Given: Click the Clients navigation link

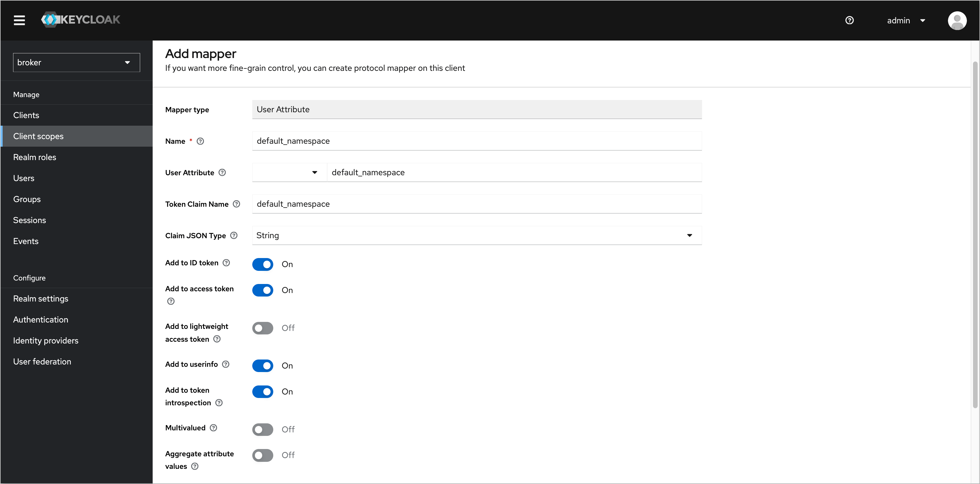Looking at the screenshot, I should coord(26,115).
